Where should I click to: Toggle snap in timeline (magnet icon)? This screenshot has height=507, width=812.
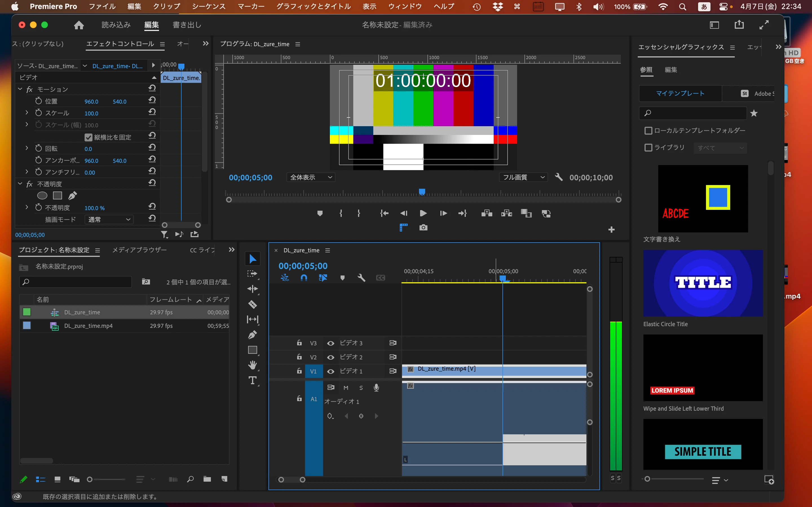(304, 278)
